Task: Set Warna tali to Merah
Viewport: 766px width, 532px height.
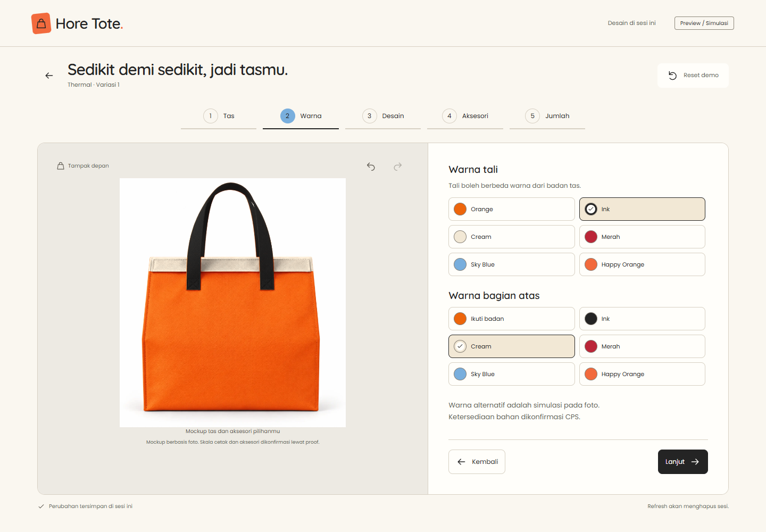Action: [x=642, y=237]
